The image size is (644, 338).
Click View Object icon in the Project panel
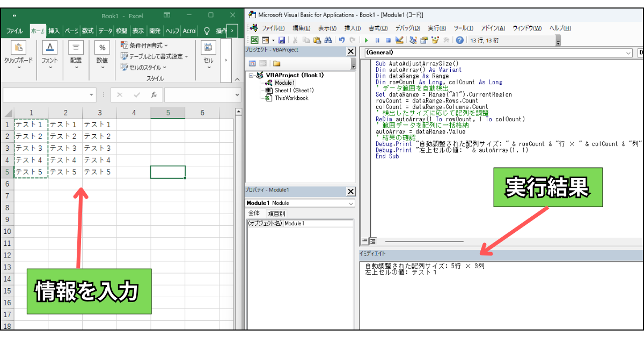point(263,63)
